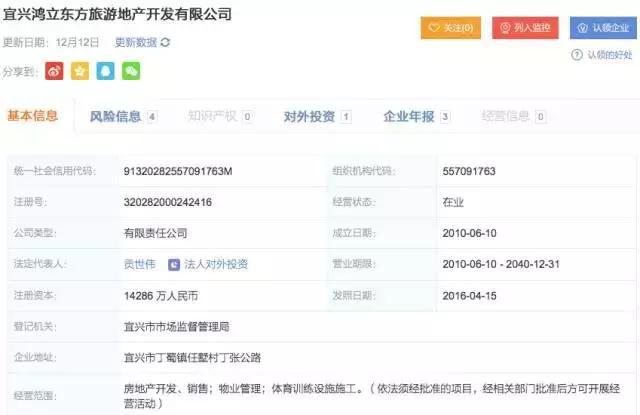Open legal representative 贡世伟 link
The image size is (640, 415).
click(140, 264)
